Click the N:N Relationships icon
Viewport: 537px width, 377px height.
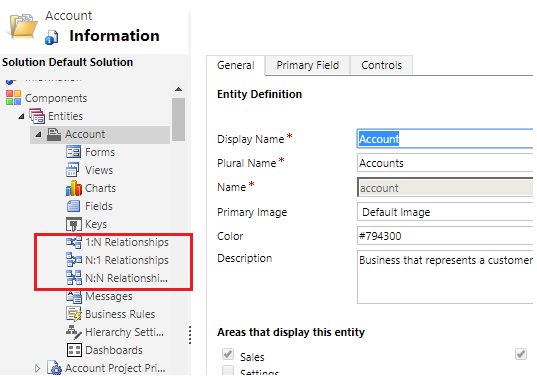(74, 278)
